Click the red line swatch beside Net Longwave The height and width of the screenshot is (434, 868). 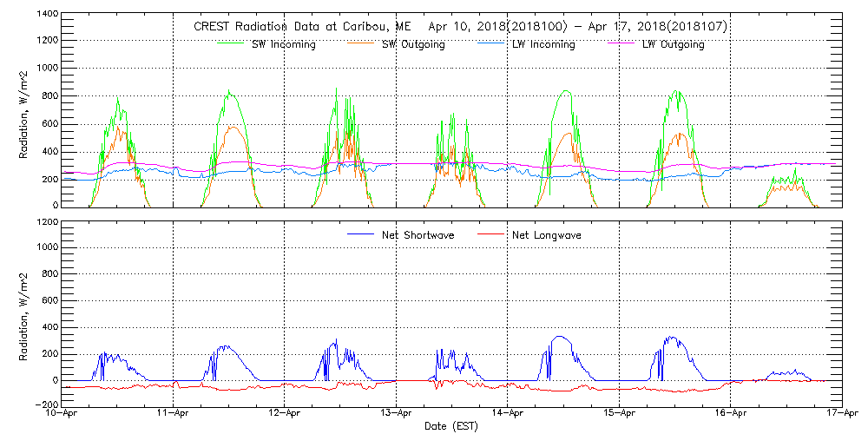click(x=495, y=234)
